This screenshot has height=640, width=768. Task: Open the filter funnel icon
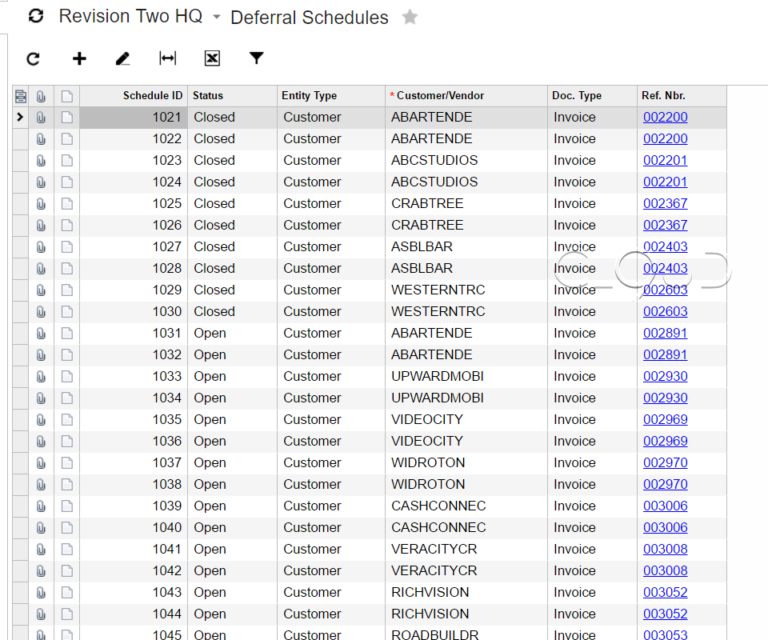(257, 58)
